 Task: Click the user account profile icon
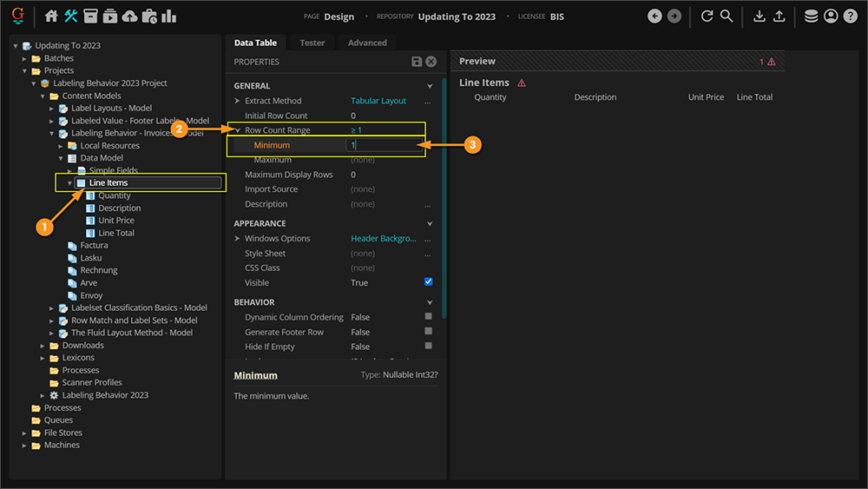click(831, 17)
